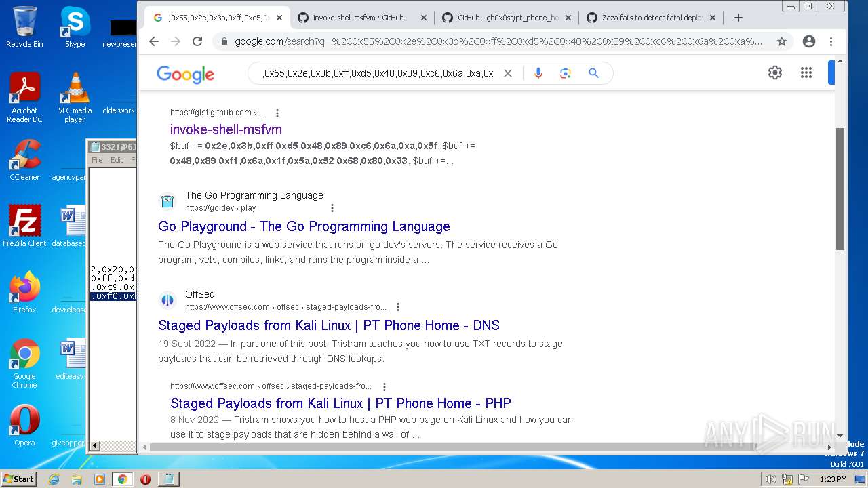Open a new Chrome tab

(738, 18)
